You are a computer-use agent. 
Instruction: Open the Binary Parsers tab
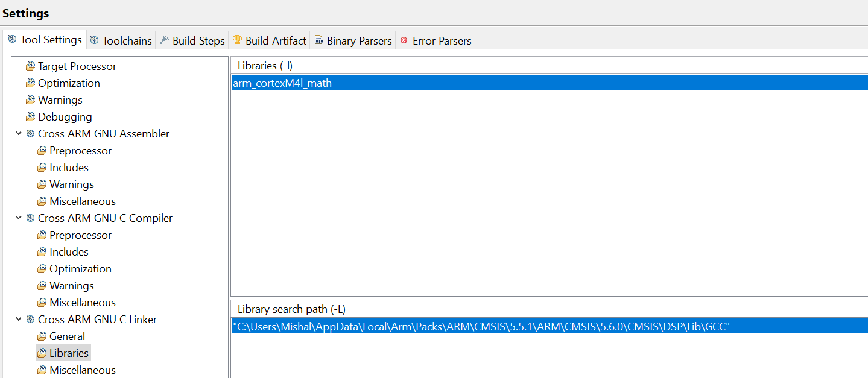[x=353, y=40]
